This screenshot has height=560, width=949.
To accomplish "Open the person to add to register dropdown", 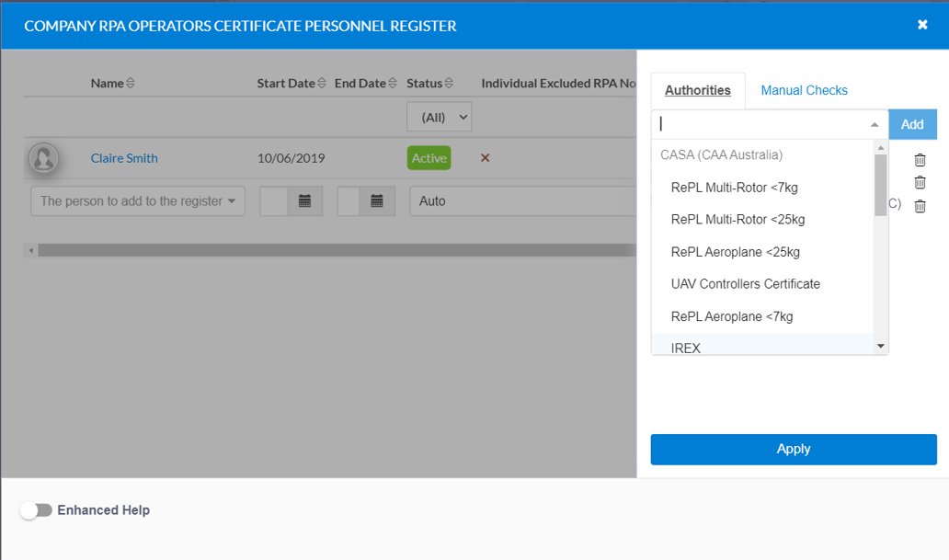I will click(x=137, y=200).
